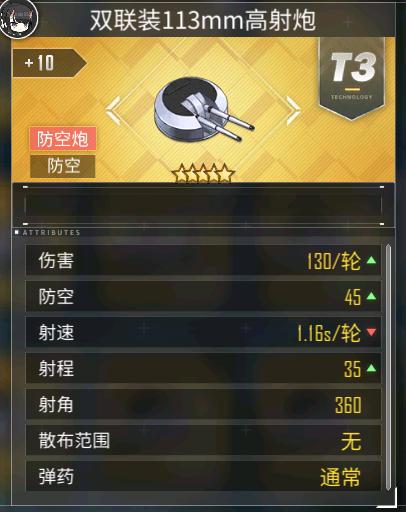Select the 弹药 通常 attribute row

click(x=203, y=476)
